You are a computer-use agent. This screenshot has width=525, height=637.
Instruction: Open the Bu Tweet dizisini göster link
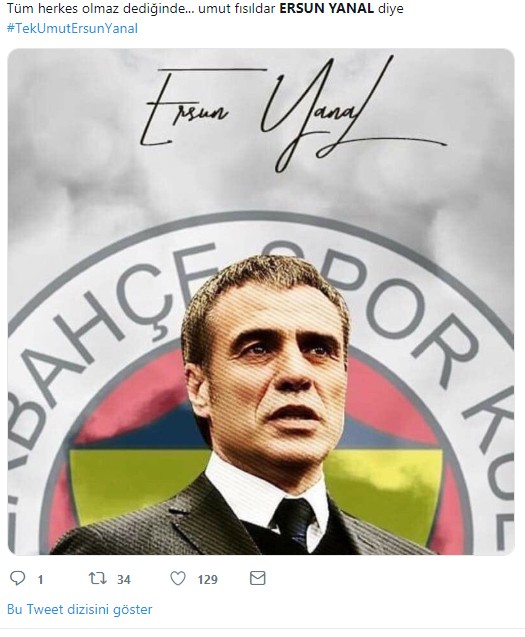(80, 609)
